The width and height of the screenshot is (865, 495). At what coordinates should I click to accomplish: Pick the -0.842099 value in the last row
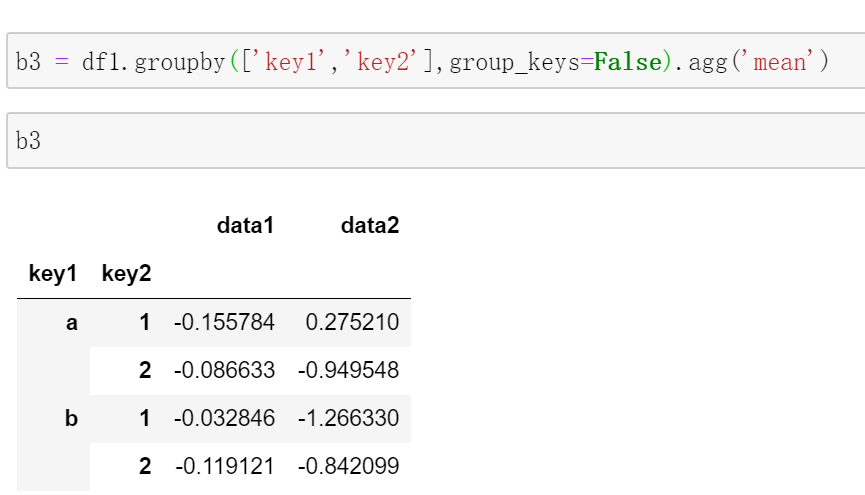349,466
